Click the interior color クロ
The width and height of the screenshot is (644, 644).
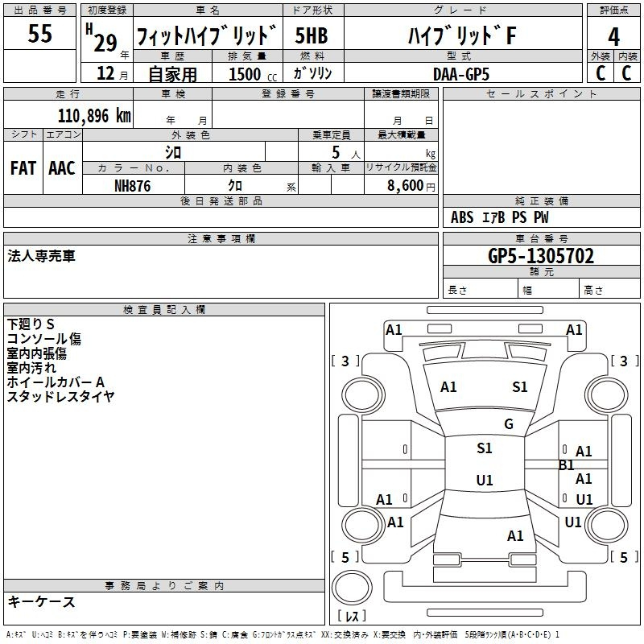tap(235, 186)
